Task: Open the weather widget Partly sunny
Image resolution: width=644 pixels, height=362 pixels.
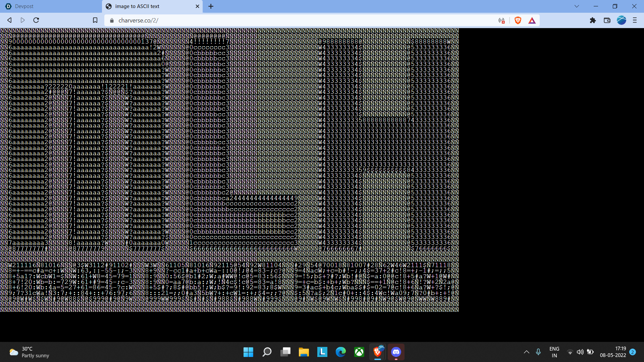Action: coord(30,352)
